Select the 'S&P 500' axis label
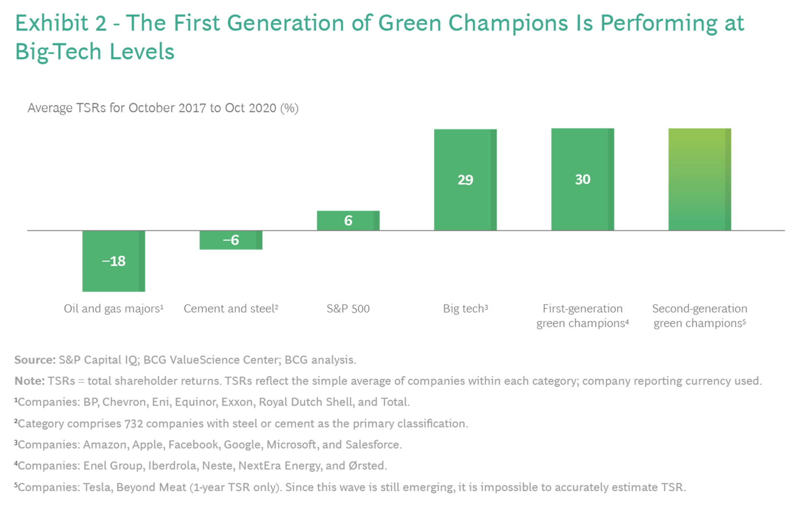This screenshot has height=508, width=812. tap(348, 309)
